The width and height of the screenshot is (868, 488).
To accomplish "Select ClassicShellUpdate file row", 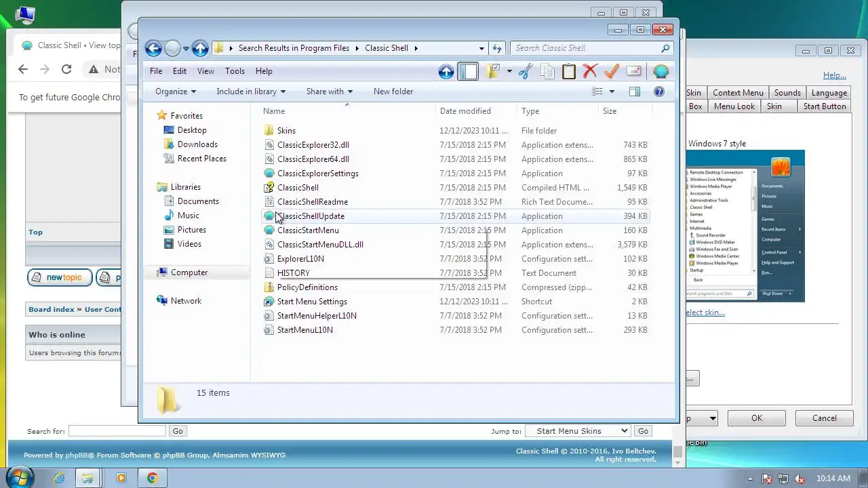I will (x=455, y=216).
